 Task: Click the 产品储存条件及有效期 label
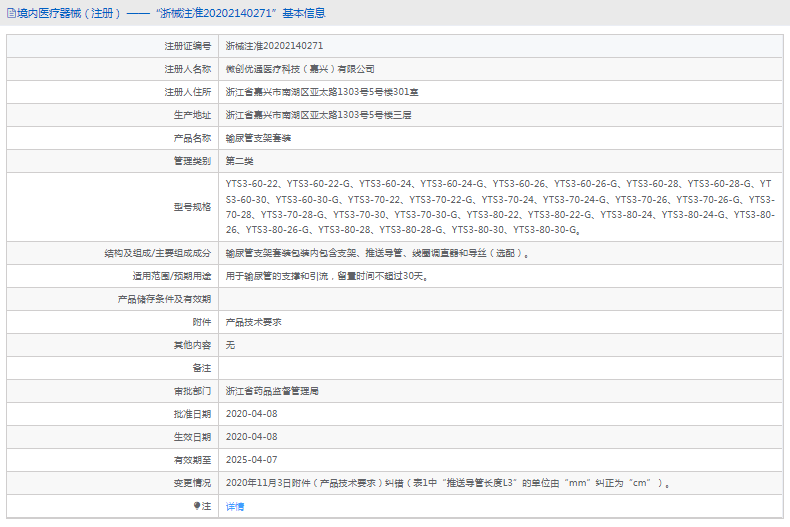point(164,299)
